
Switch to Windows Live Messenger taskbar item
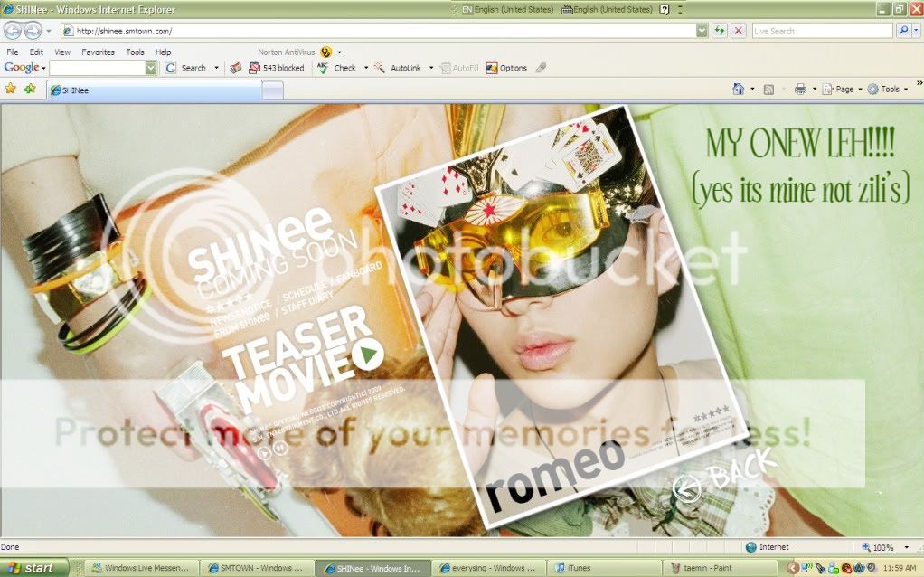tap(141, 568)
